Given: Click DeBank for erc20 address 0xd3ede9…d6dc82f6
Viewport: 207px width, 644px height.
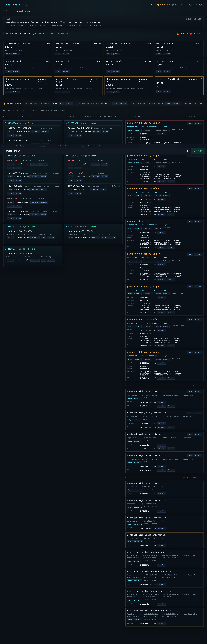Looking at the screenshot, I should (105, 164).
